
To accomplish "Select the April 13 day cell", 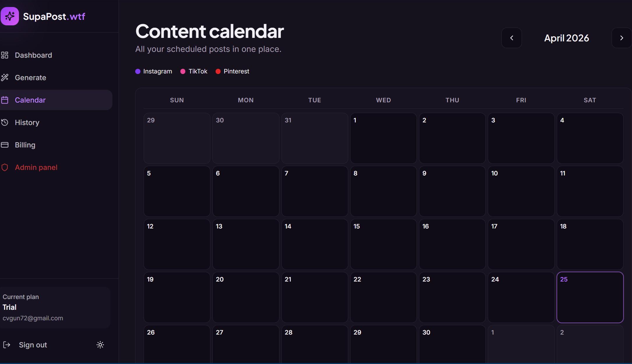I will (x=246, y=244).
